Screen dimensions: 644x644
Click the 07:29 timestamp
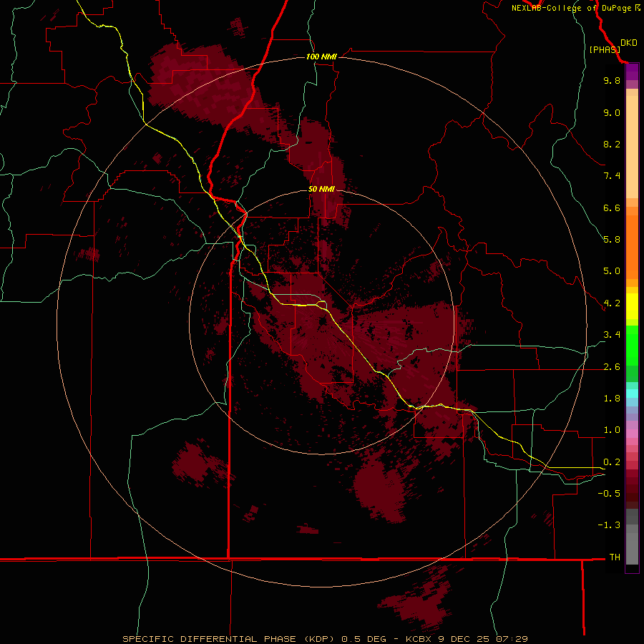(512, 639)
